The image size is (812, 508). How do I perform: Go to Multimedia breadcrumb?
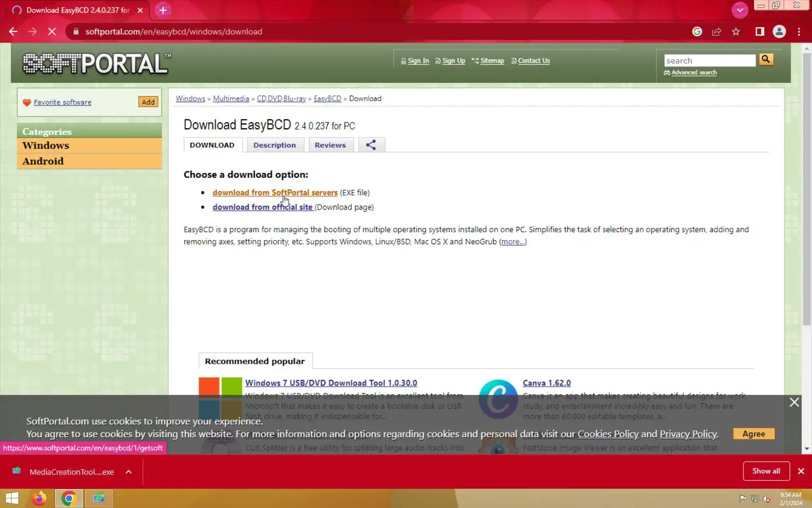click(x=231, y=98)
